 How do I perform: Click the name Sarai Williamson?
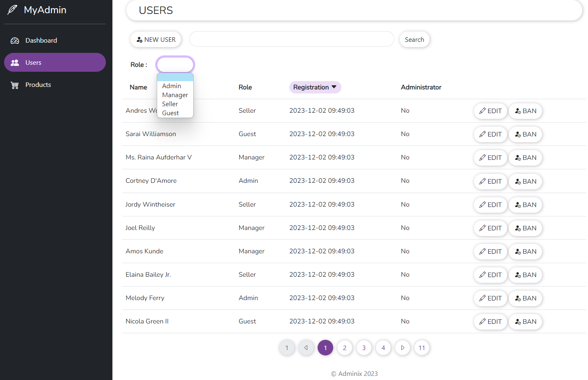tap(151, 134)
